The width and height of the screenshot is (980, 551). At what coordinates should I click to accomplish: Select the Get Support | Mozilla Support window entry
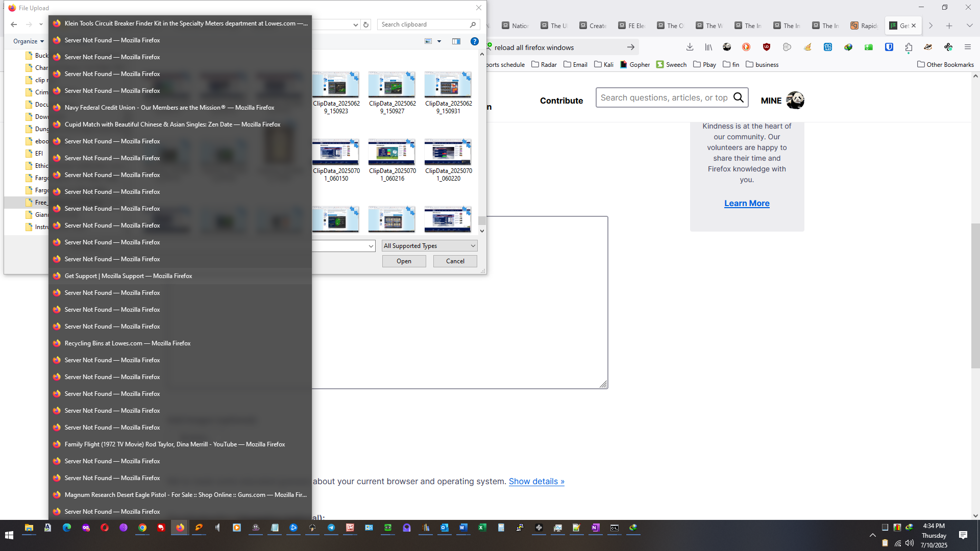click(180, 276)
